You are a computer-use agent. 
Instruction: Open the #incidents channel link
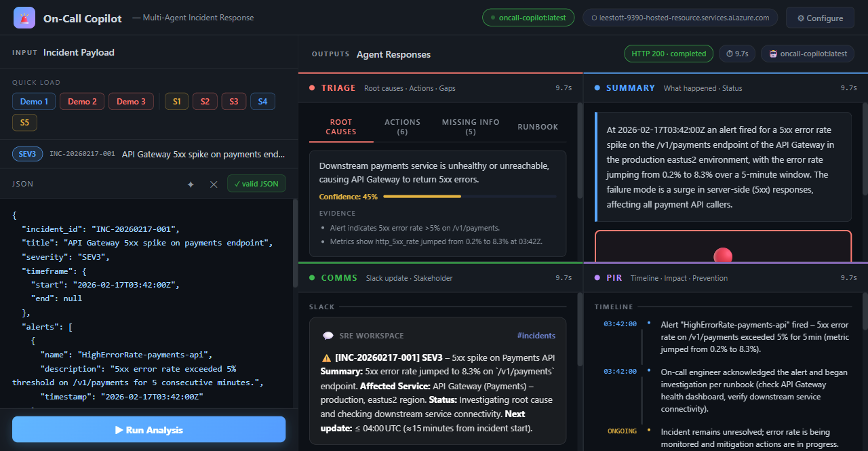click(536, 335)
